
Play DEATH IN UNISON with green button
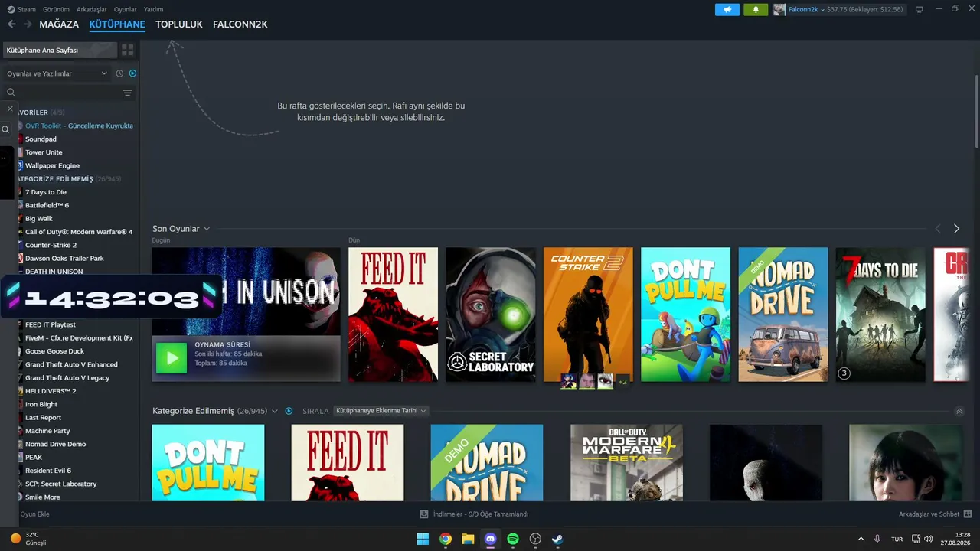pyautogui.click(x=171, y=358)
